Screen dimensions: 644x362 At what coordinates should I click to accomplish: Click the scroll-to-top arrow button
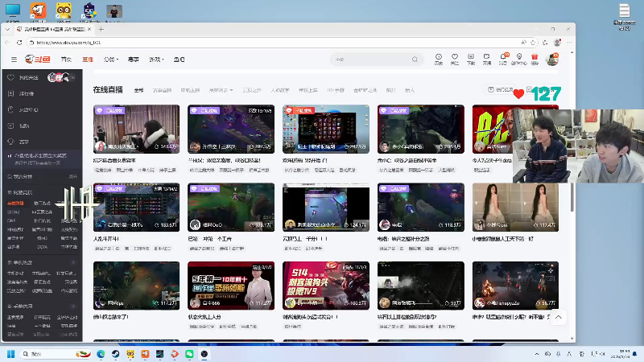point(559,317)
